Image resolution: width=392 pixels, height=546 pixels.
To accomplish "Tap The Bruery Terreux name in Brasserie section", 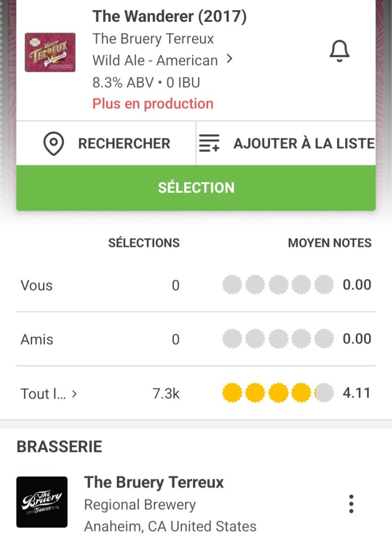I will click(x=154, y=483).
